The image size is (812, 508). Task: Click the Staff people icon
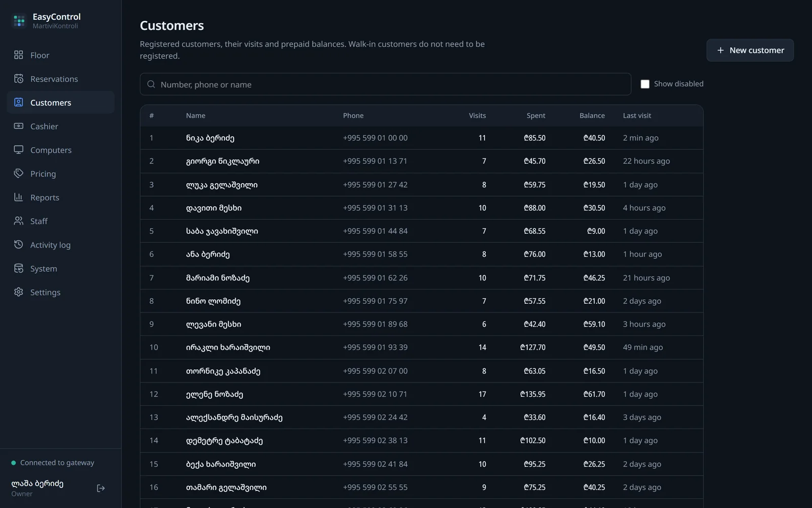[x=19, y=221]
